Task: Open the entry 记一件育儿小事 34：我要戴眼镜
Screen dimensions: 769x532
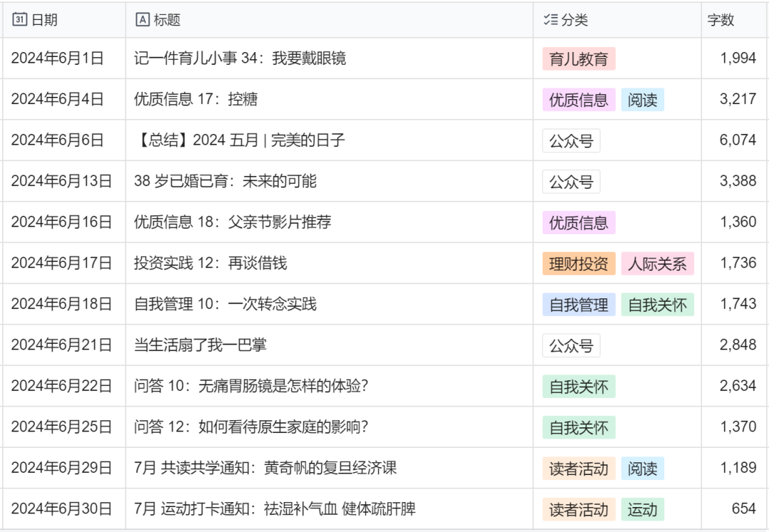Action: pos(240,58)
